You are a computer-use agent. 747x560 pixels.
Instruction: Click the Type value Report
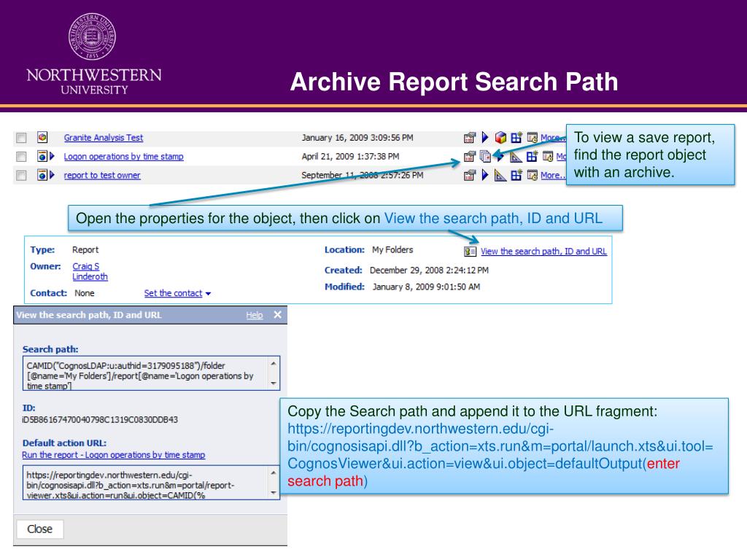(x=85, y=249)
